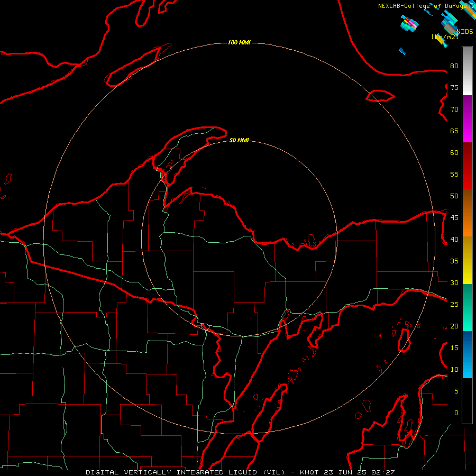Pick the yellow segment of the color bar
Image resolution: width=476 pixels, height=476 pixels.
click(x=467, y=260)
